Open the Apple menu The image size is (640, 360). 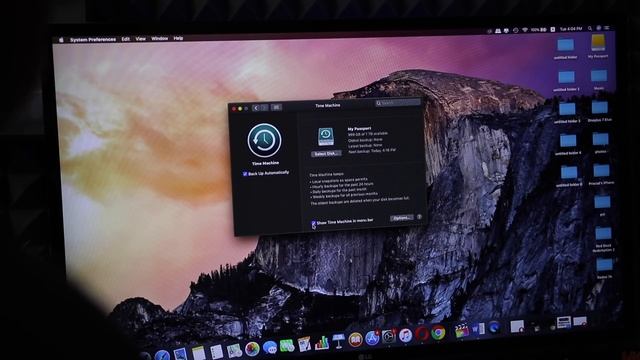(61, 40)
